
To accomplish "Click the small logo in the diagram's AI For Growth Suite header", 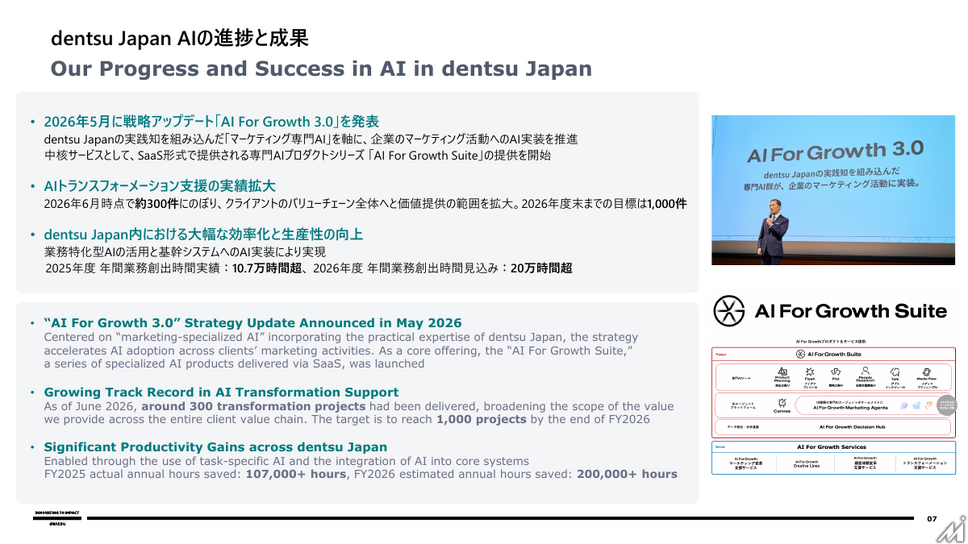I will point(801,354).
